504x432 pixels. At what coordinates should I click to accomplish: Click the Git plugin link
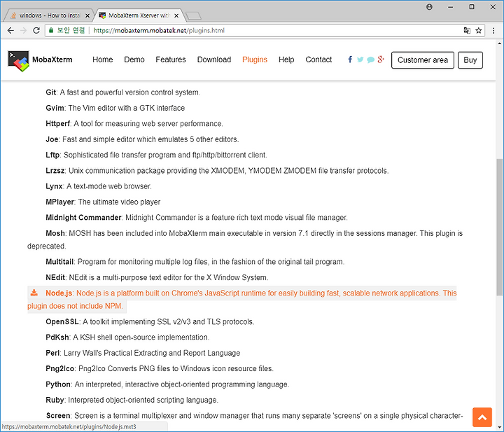tap(122, 92)
